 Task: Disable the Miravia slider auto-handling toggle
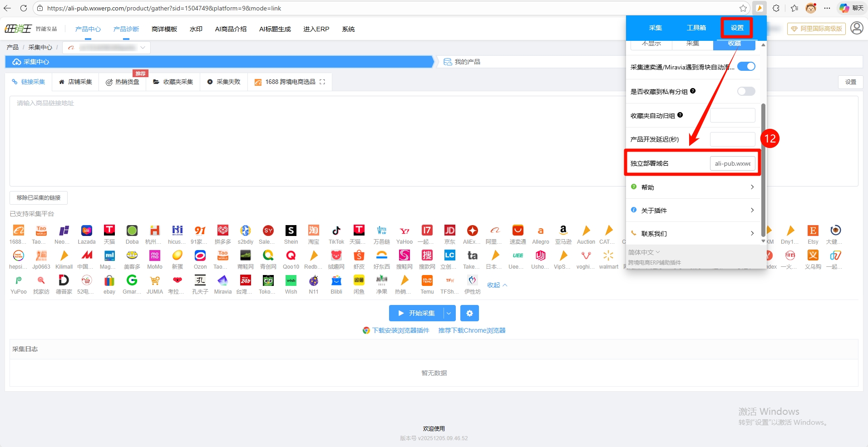tap(746, 67)
